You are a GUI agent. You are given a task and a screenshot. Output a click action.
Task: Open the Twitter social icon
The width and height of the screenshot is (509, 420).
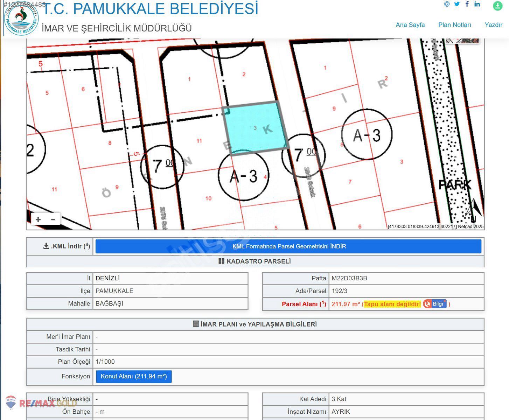coord(457,4)
